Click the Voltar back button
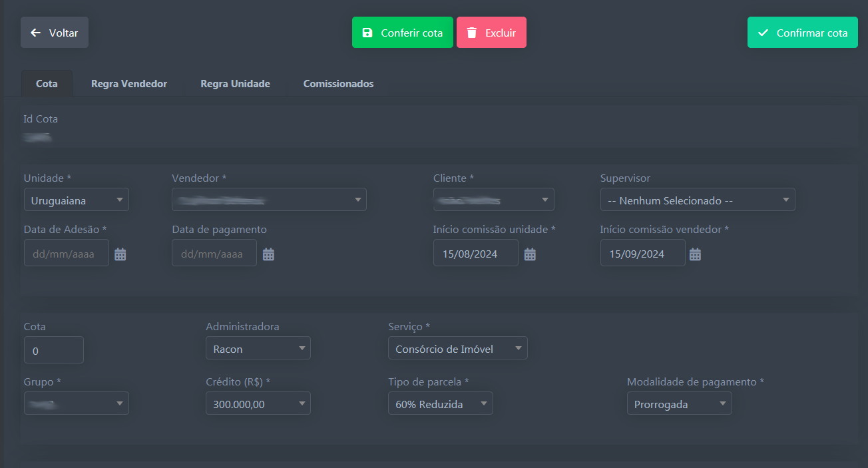This screenshot has width=868, height=468. (x=55, y=33)
